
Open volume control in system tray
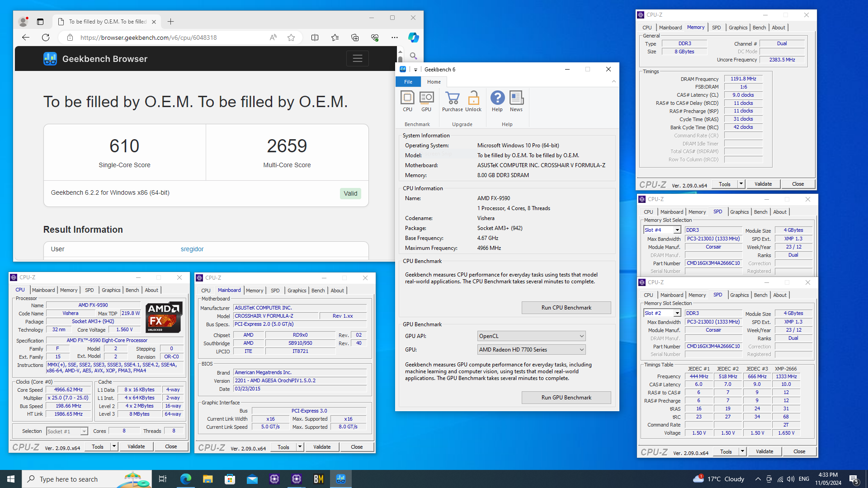pyautogui.click(x=791, y=479)
